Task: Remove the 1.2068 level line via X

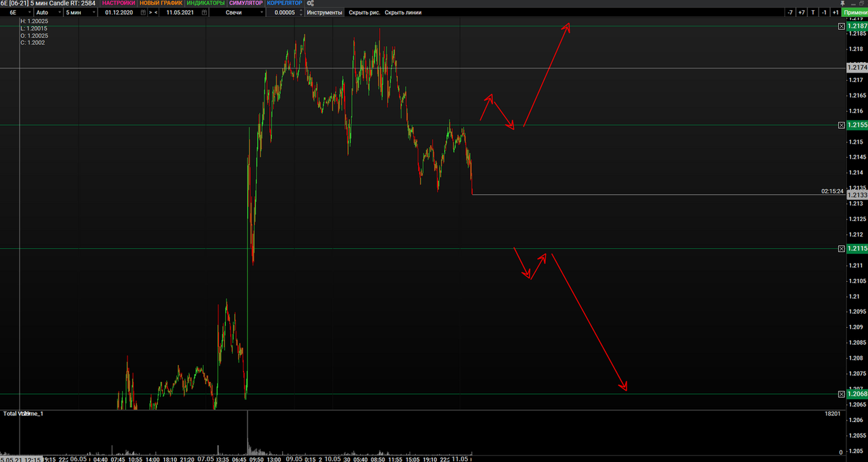Action: pyautogui.click(x=842, y=394)
